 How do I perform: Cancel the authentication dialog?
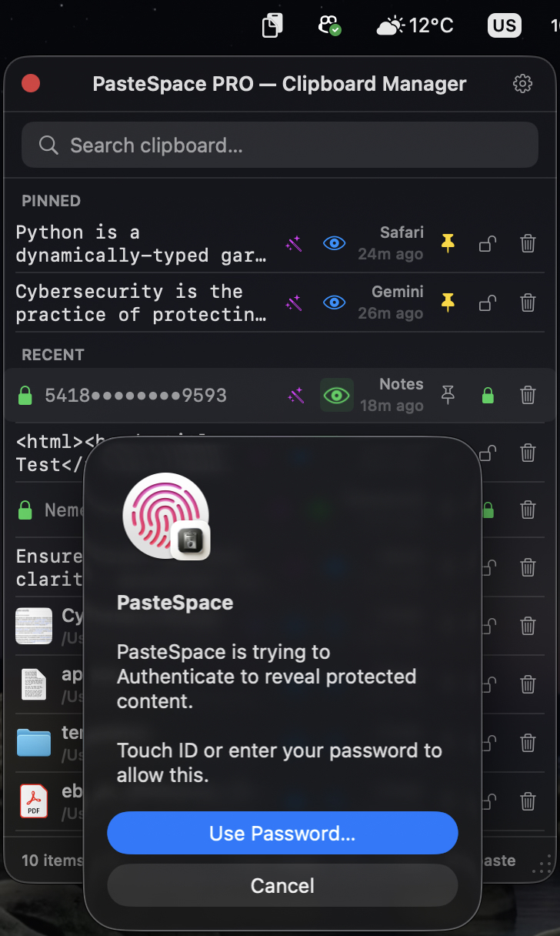coord(282,885)
